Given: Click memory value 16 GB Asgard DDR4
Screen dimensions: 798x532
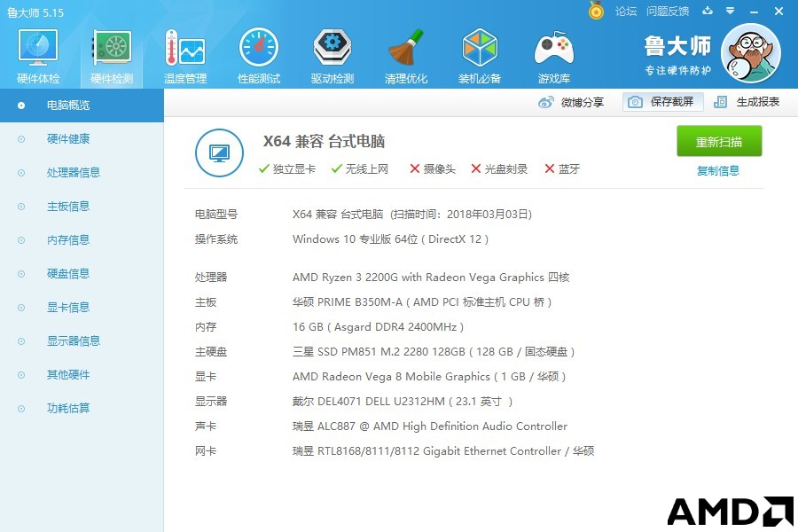Looking at the screenshot, I should (x=378, y=327).
